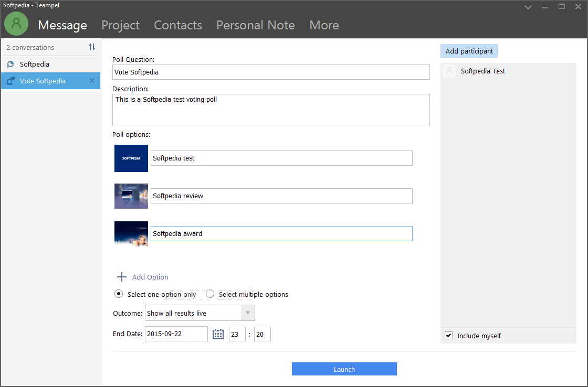Image resolution: width=588 pixels, height=387 pixels.
Task: Sort conversations with the arrows icon
Action: click(x=92, y=47)
